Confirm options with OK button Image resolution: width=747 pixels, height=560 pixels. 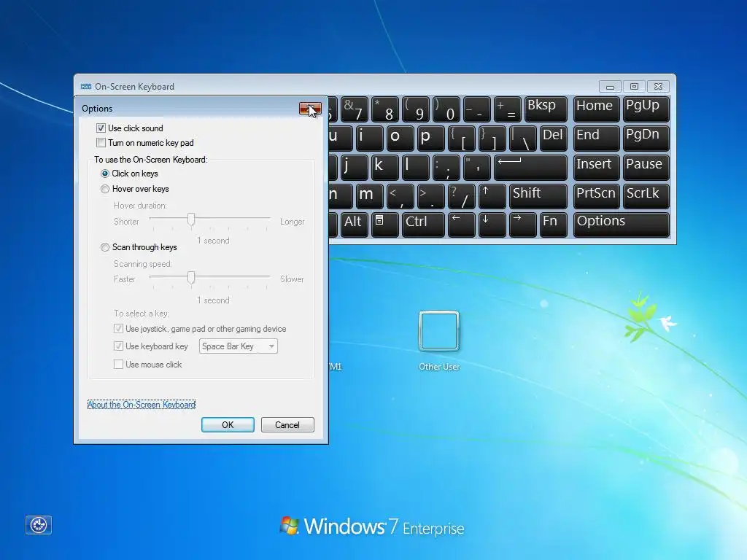tap(228, 425)
